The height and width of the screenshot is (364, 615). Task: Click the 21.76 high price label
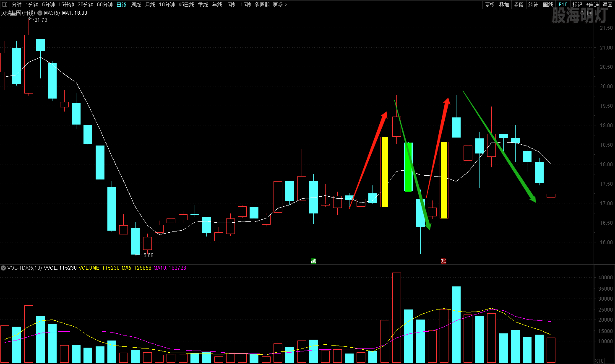(41, 20)
